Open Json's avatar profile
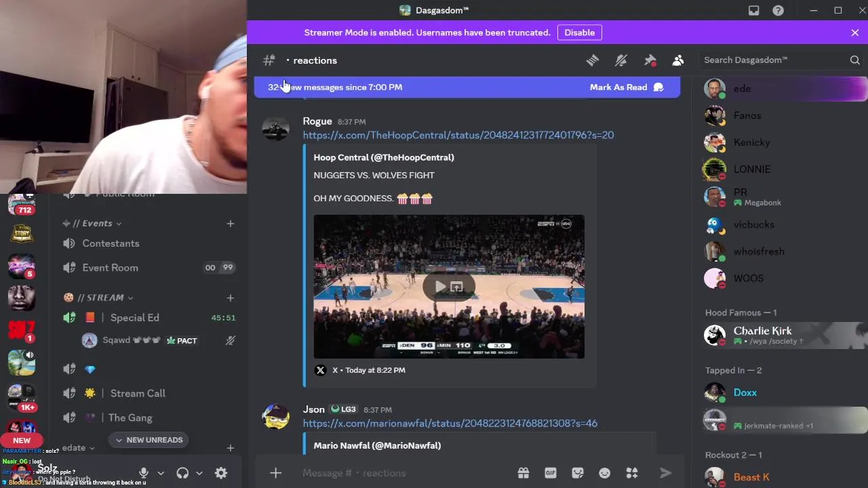Viewport: 868px width, 488px height. pyautogui.click(x=275, y=416)
